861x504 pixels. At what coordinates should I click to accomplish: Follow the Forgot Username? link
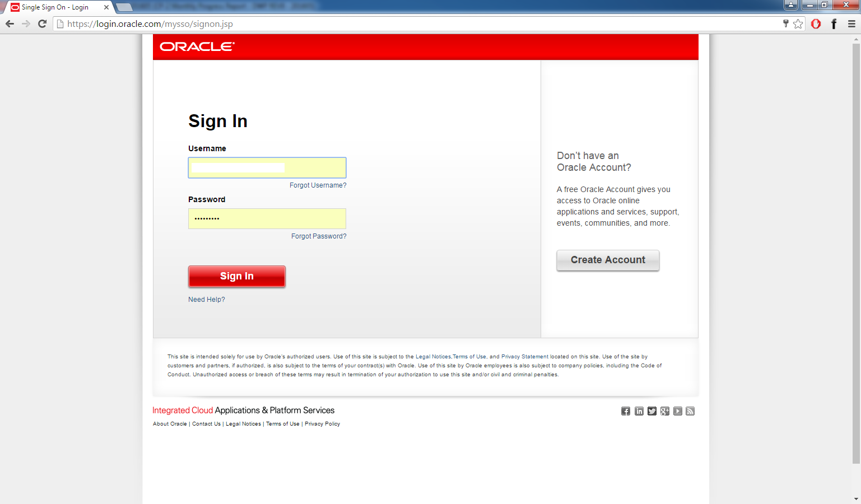[318, 185]
